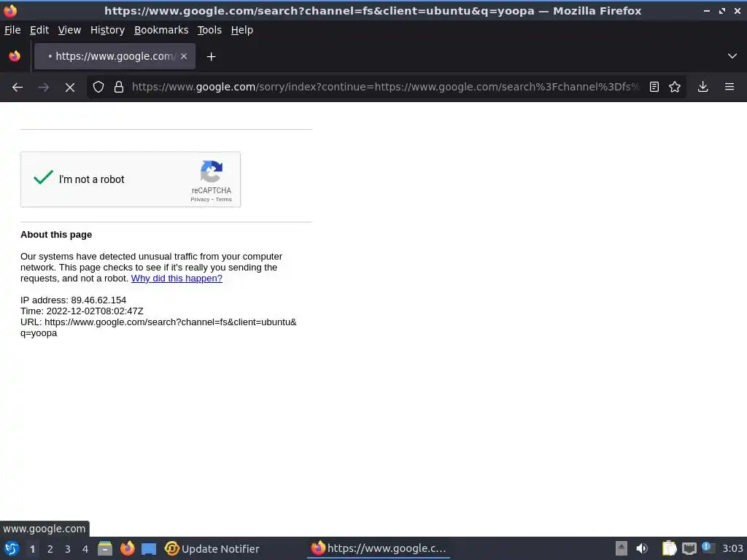The height and width of the screenshot is (560, 747).
Task: Switch to workspace 1
Action: pos(32,549)
